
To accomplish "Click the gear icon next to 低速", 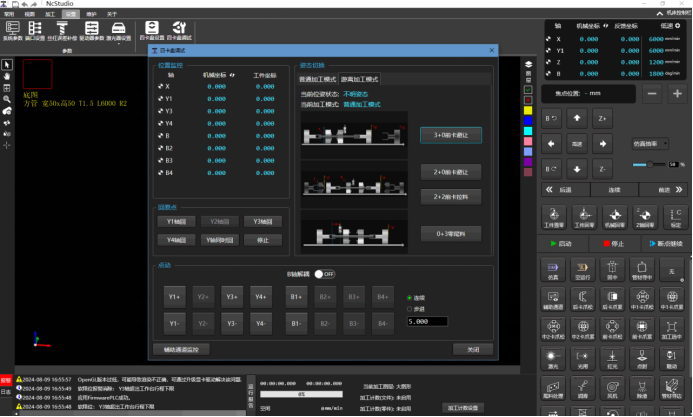I will [678, 26].
